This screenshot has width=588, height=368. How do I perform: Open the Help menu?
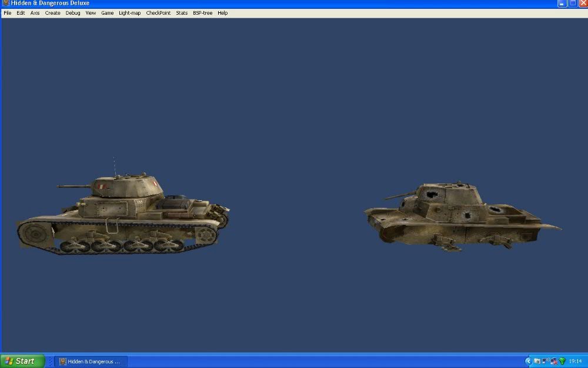coord(222,13)
